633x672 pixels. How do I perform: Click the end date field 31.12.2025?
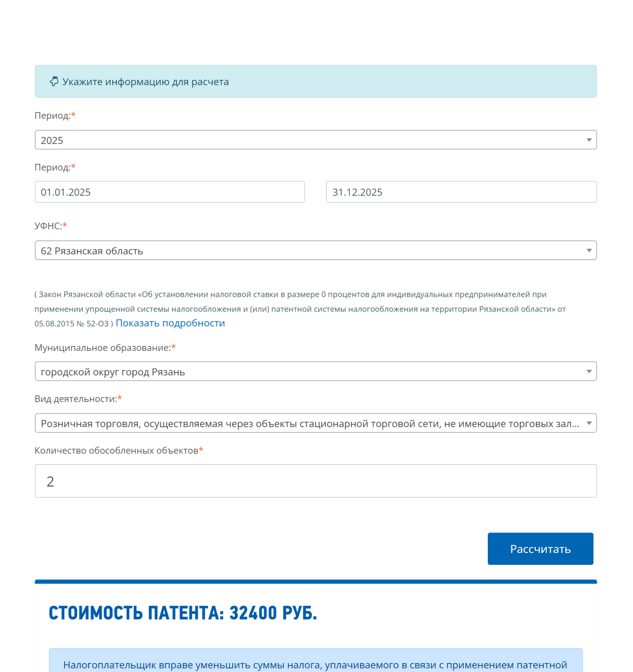click(x=461, y=192)
